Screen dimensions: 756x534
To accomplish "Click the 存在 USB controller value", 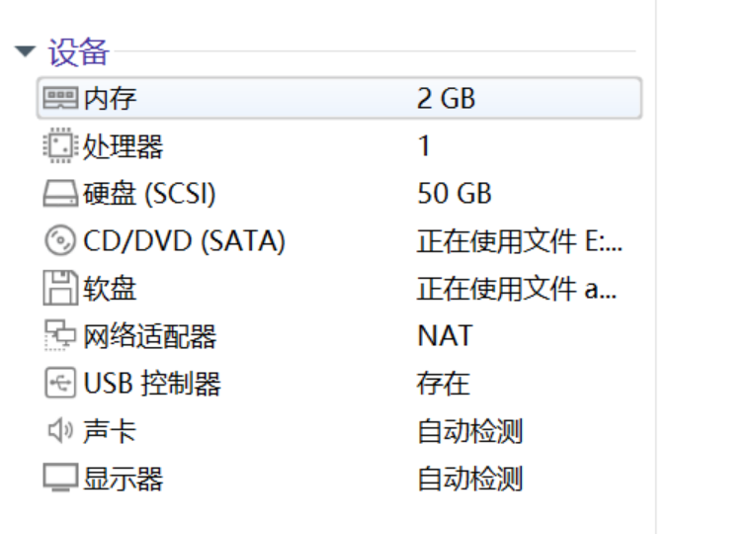I will click(x=444, y=384).
